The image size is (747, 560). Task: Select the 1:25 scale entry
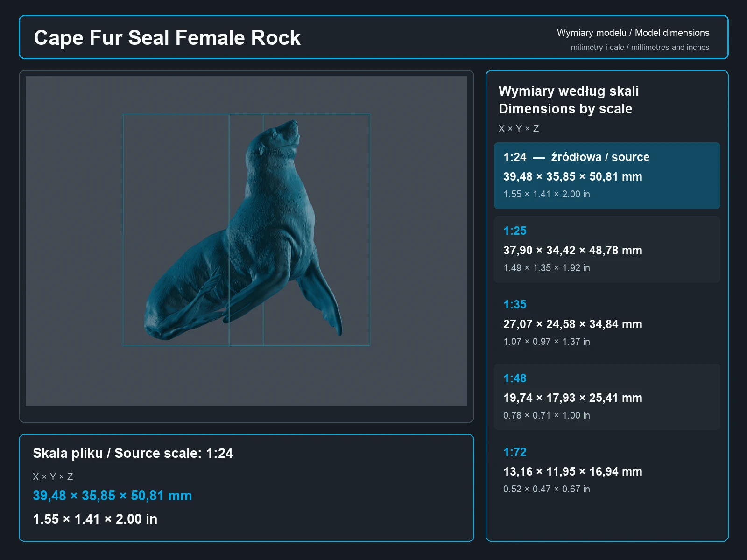point(607,249)
